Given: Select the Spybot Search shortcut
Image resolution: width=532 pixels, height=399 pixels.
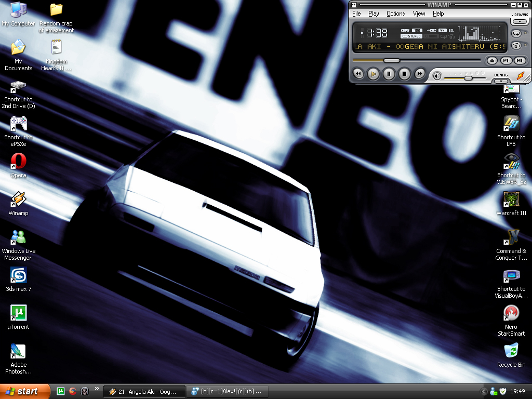Looking at the screenshot, I should click(511, 97).
